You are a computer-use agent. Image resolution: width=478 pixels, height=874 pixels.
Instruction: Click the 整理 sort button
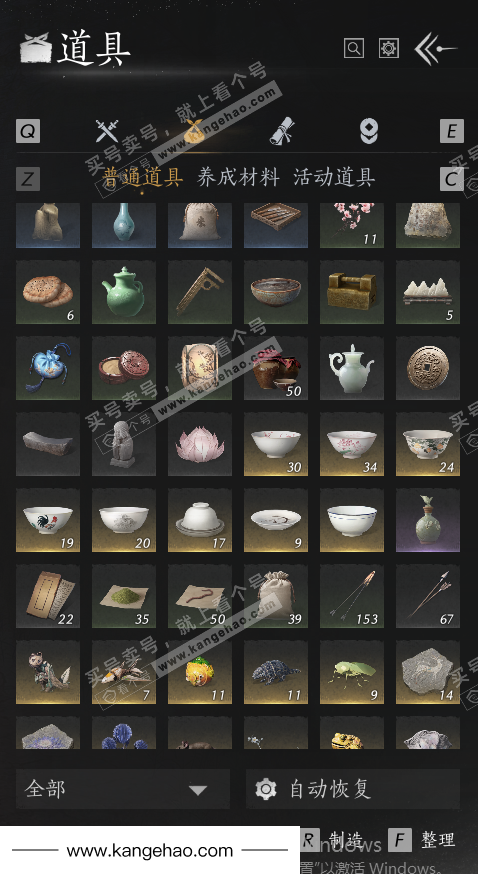[422, 839]
